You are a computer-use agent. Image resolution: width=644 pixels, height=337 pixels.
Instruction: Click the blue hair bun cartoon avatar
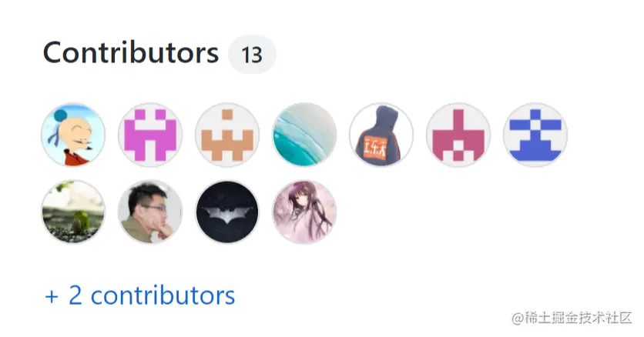(73, 135)
